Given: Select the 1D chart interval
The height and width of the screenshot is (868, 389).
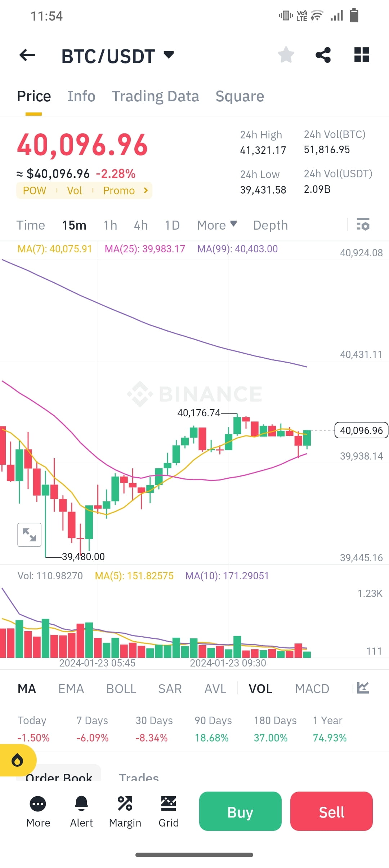Looking at the screenshot, I should coord(172,225).
